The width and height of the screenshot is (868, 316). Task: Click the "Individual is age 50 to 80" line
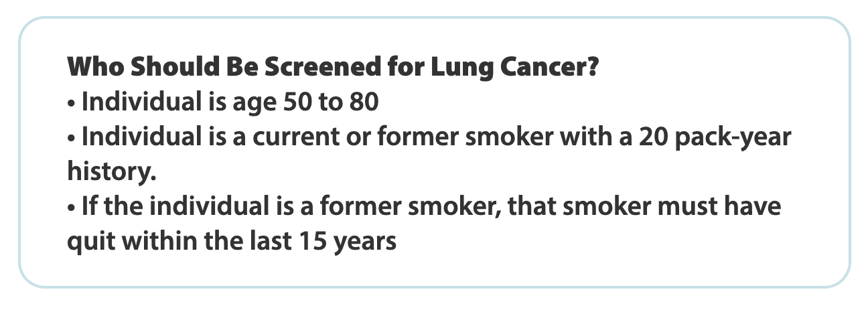(x=230, y=102)
